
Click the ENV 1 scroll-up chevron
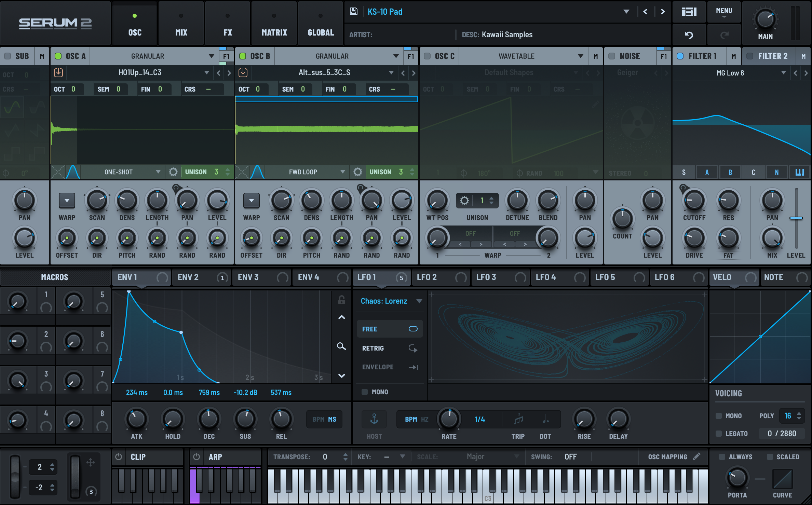pos(341,317)
